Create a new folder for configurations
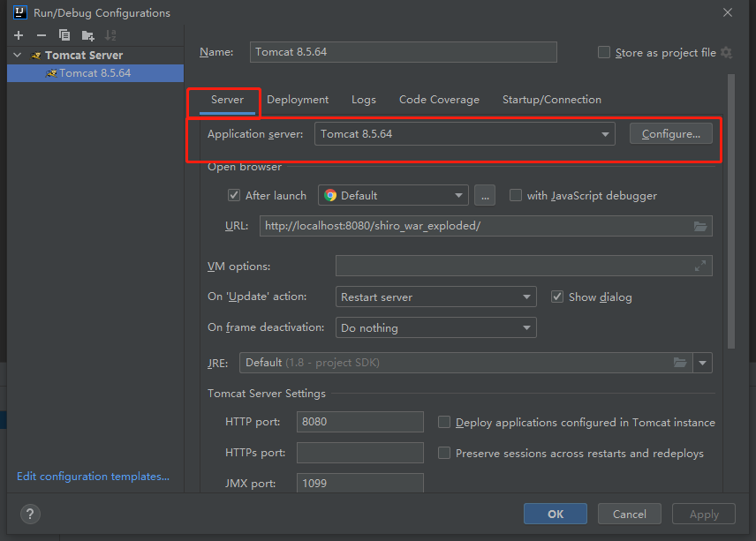756x541 pixels. click(86, 34)
